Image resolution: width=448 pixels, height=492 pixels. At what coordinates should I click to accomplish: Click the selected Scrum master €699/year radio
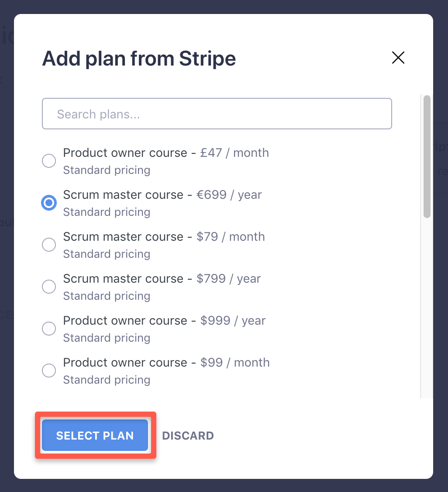(49, 203)
